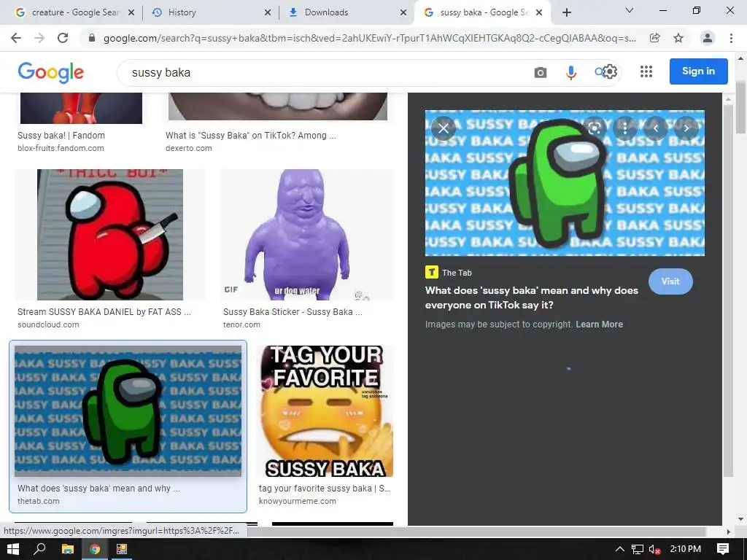Go back with the browser back arrow
Viewport: 747px width, 560px height.
pos(16,38)
